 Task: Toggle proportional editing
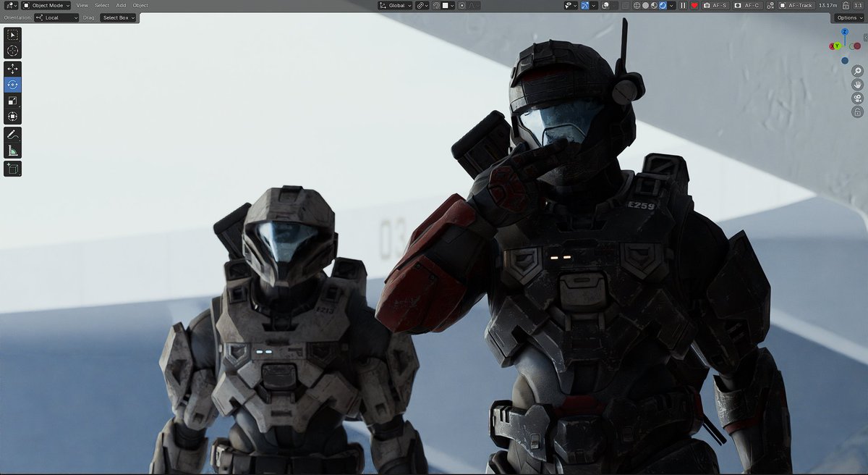click(x=461, y=5)
